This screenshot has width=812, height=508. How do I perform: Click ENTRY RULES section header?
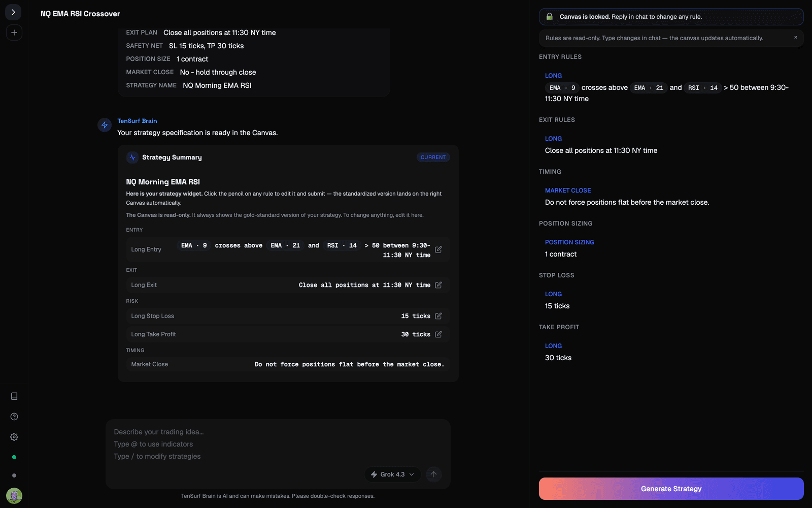tap(560, 57)
